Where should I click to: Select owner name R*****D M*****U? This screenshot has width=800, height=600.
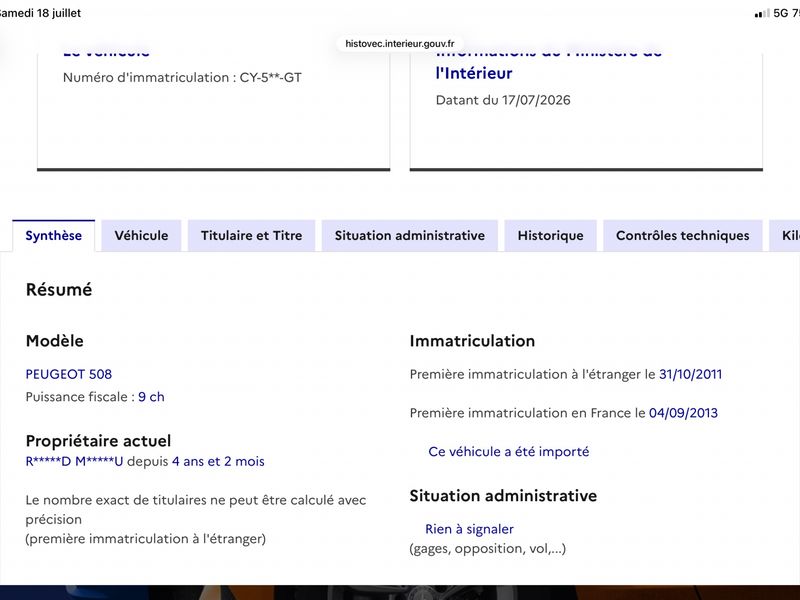point(74,461)
